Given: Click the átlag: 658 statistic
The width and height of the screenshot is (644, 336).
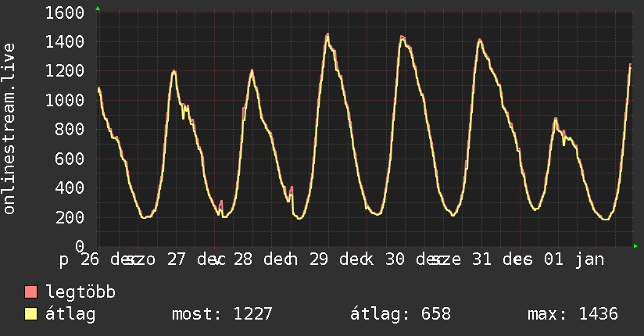Looking at the screenshot, I should (400, 314).
